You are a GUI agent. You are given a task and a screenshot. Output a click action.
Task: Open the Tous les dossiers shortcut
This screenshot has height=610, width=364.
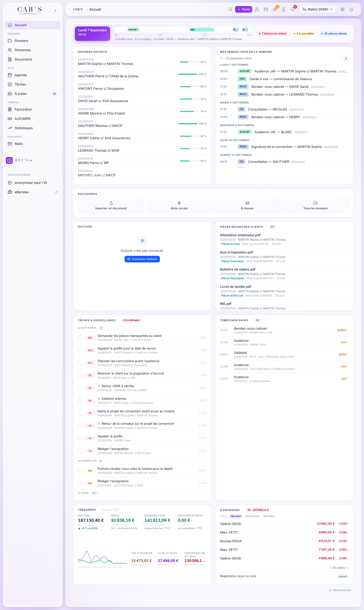pyautogui.click(x=315, y=206)
